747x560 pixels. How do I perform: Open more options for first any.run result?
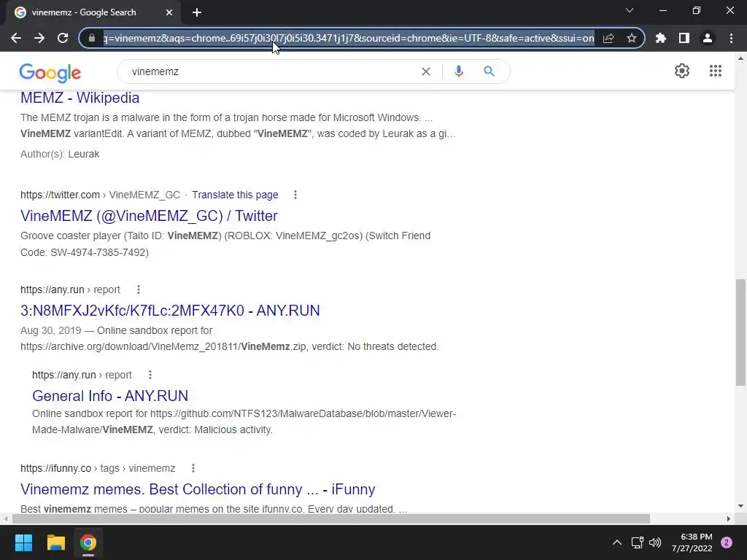pos(139,289)
